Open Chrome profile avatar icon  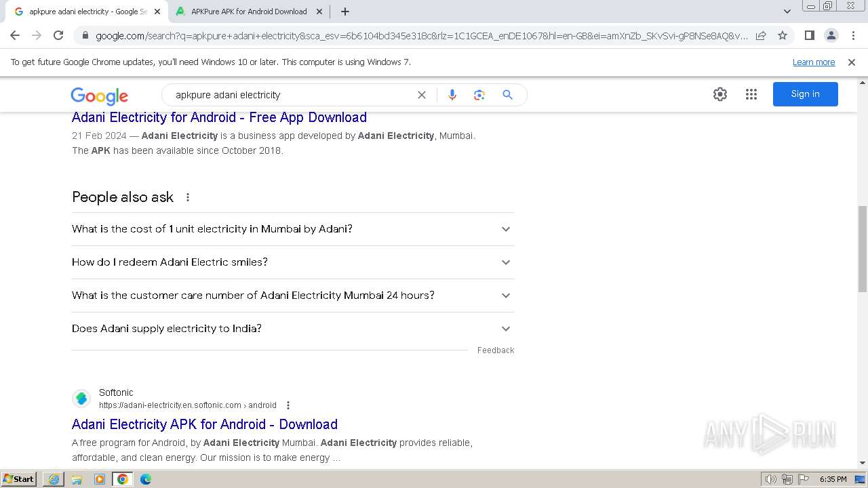click(831, 35)
